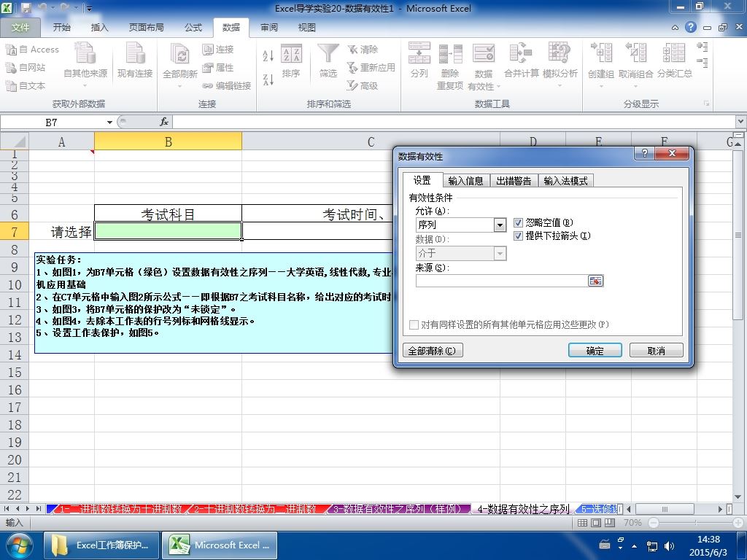This screenshot has width=747, height=560.
Task: Open the 自其他来源 sources button
Action: click(x=85, y=65)
